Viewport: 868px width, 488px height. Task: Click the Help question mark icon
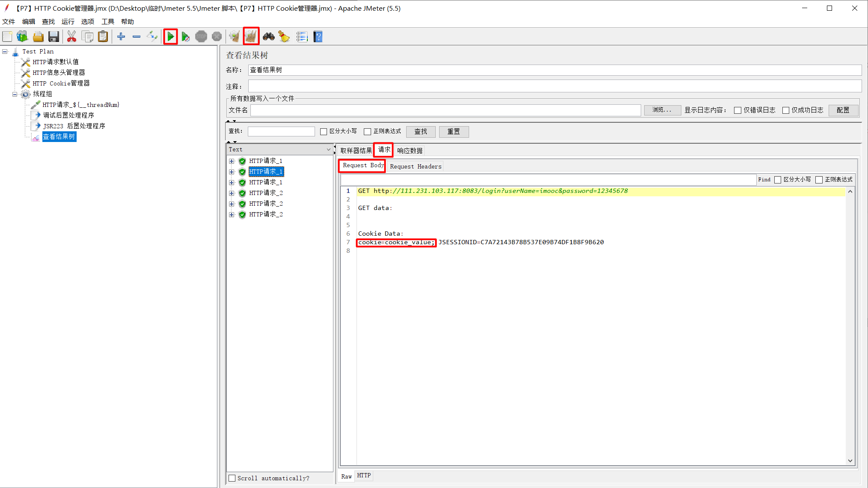click(318, 37)
